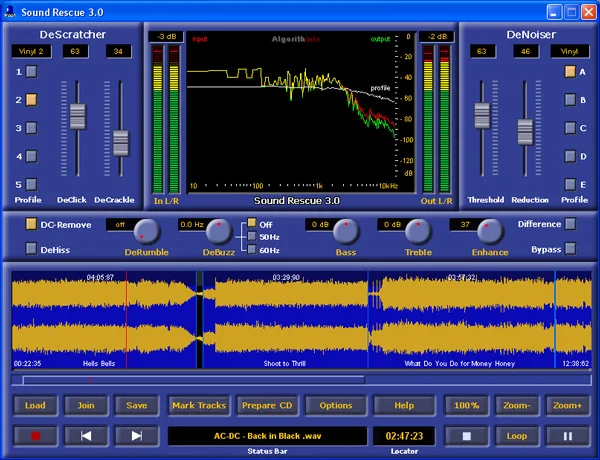This screenshot has height=460, width=600.
Task: Zoom in with the Zoom+ button
Action: 568,405
